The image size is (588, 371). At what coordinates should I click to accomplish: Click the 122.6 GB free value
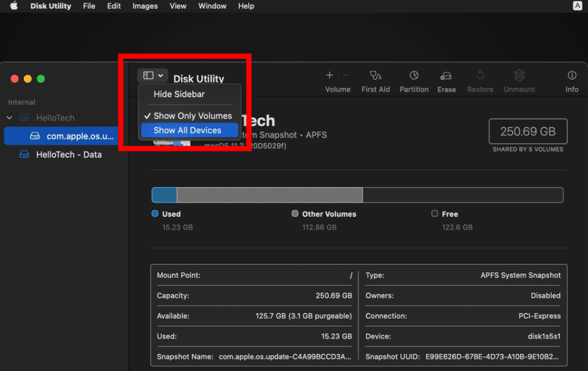tap(457, 227)
